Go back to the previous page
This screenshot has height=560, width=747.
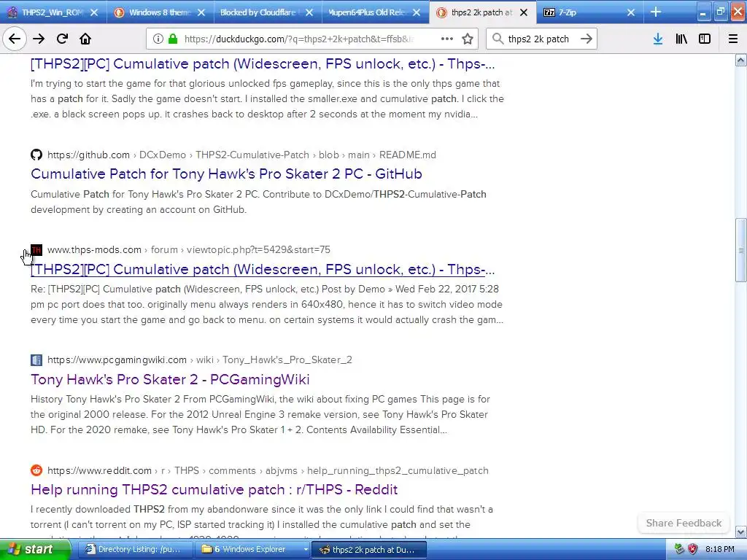point(15,39)
